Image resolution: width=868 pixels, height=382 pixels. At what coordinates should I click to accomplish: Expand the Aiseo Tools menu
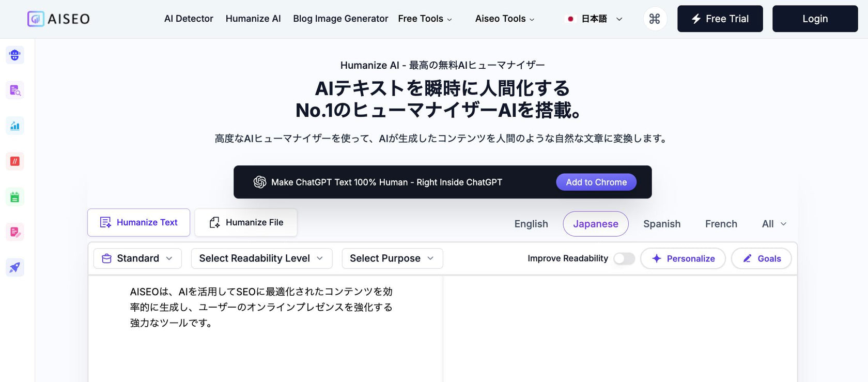coord(505,19)
